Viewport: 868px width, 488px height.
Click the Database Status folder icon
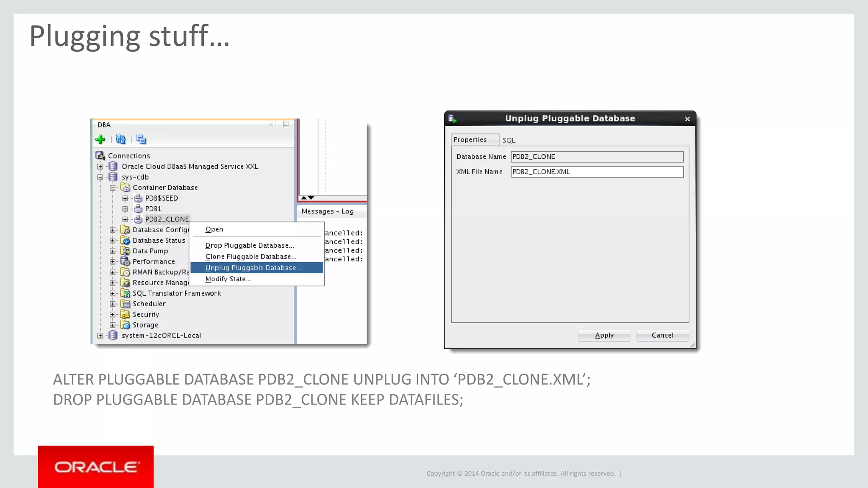(x=125, y=241)
